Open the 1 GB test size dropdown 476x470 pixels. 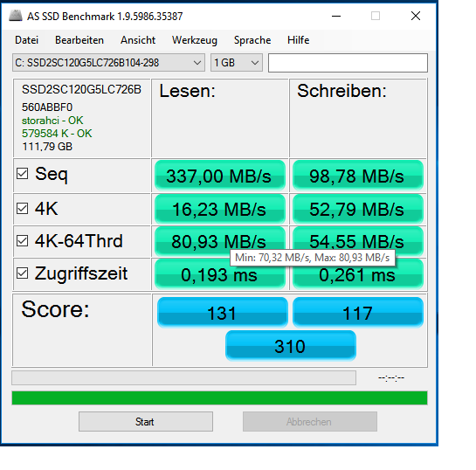click(237, 63)
